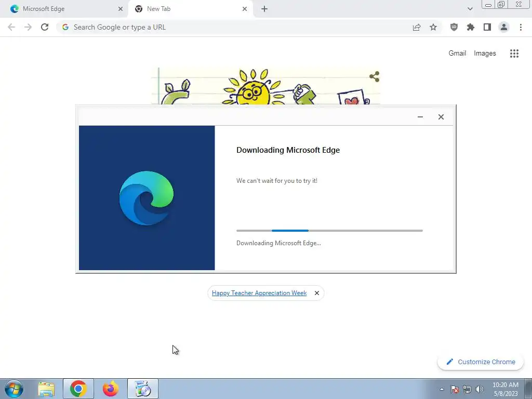Share the Google doodle
532x399 pixels.
(374, 76)
